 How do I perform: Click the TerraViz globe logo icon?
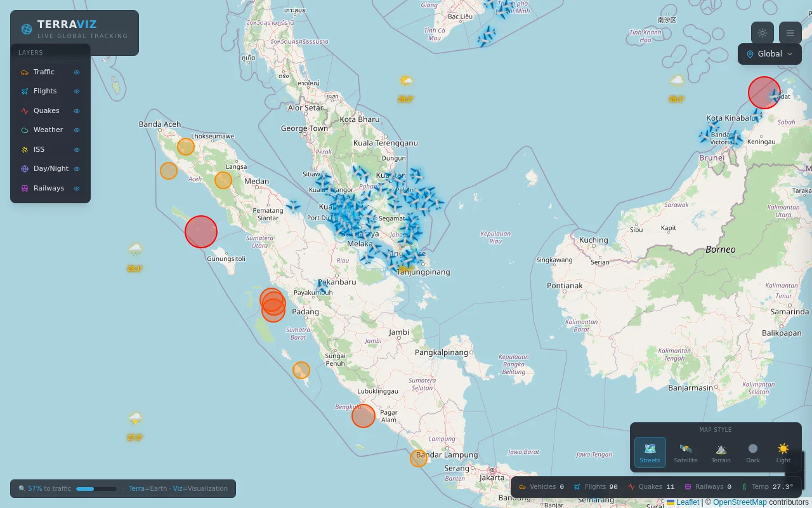tap(27, 29)
